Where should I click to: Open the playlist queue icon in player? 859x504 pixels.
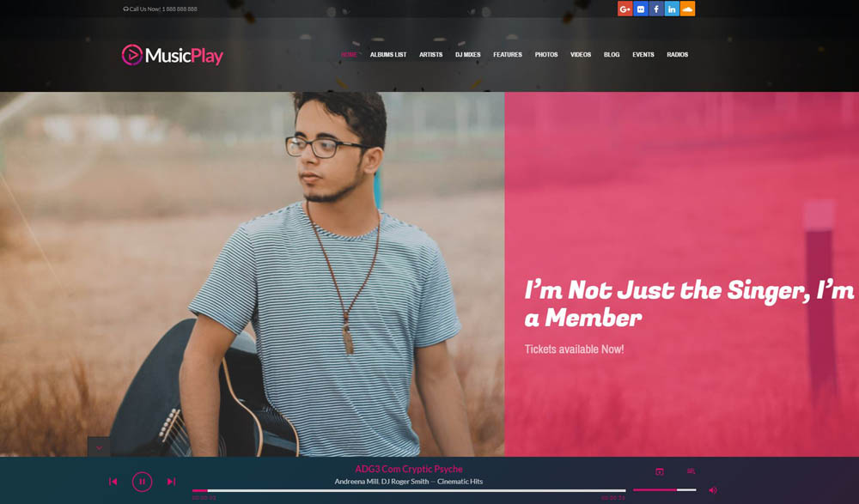pyautogui.click(x=691, y=471)
